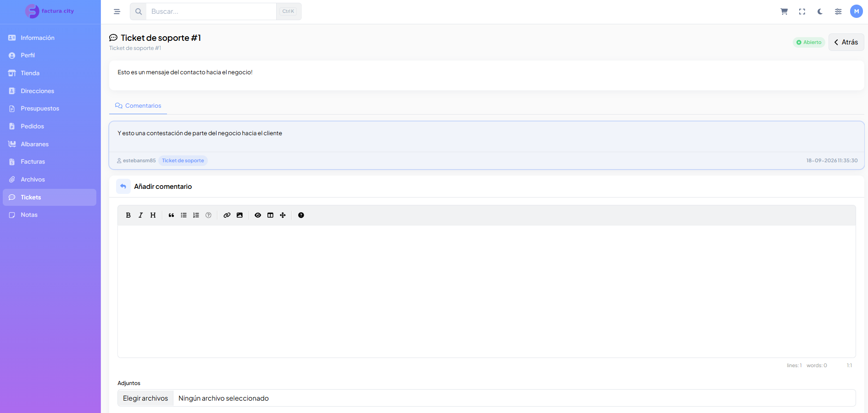Image resolution: width=868 pixels, height=413 pixels.
Task: Insert a heading with the H icon
Action: [153, 215]
